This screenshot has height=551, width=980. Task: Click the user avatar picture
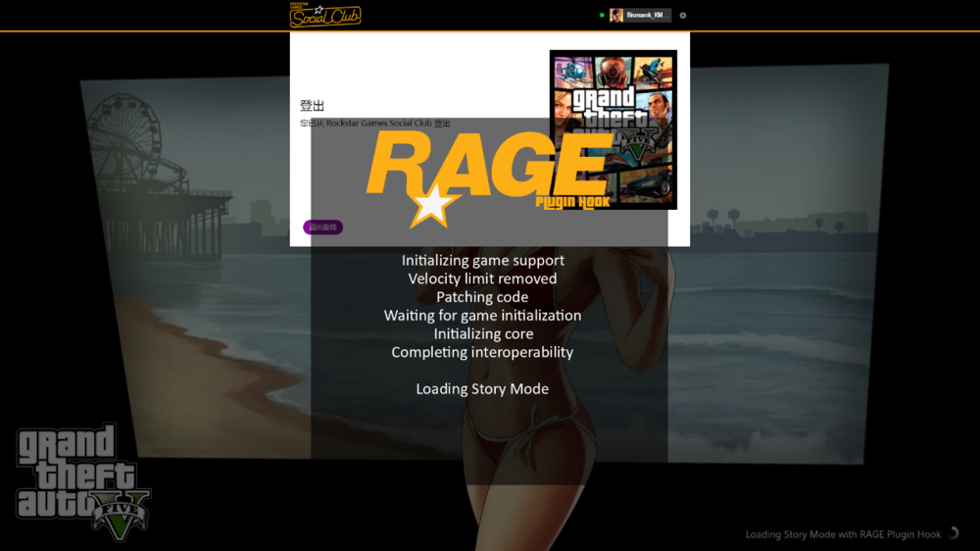(616, 16)
